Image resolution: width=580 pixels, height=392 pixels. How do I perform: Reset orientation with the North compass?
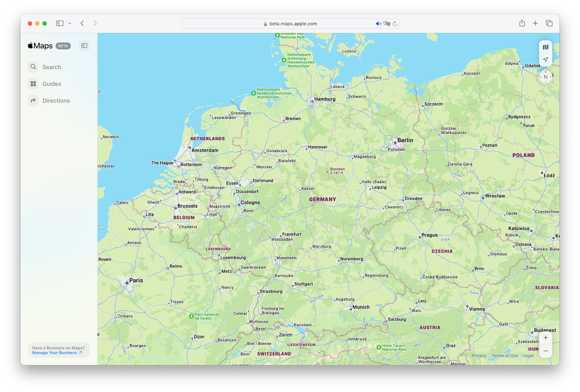[546, 77]
